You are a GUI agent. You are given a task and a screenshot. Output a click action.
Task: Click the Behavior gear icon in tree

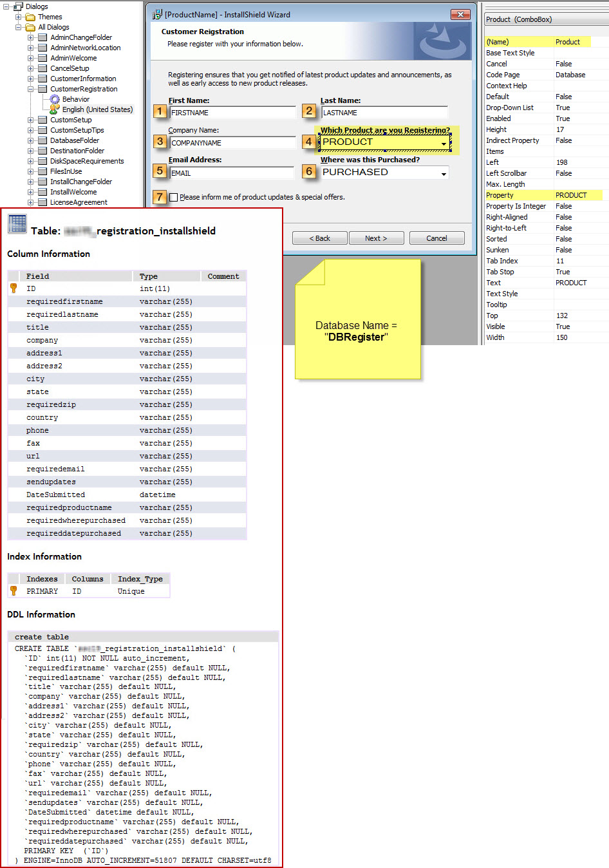coord(55,99)
